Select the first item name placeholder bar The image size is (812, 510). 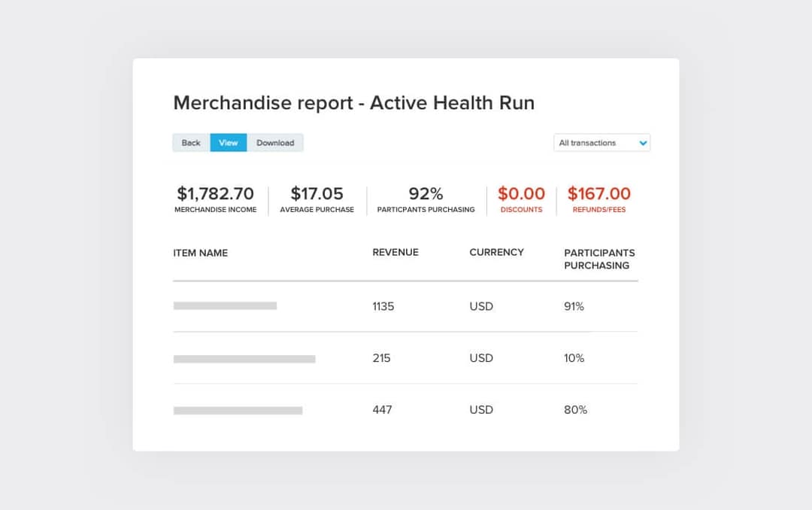tap(225, 306)
